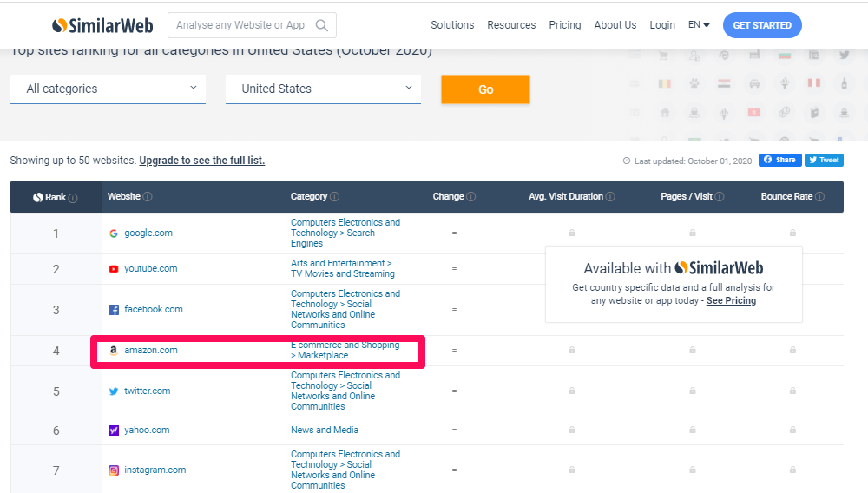868x493 pixels.
Task: Open the All categories dropdown
Action: pos(108,89)
